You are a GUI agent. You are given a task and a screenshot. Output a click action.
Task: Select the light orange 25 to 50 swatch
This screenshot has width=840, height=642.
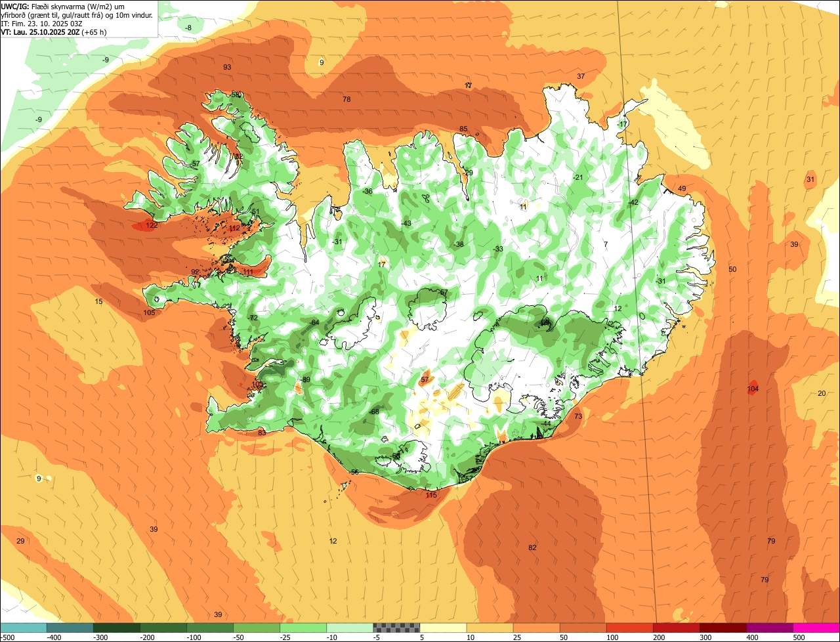pyautogui.click(x=536, y=628)
